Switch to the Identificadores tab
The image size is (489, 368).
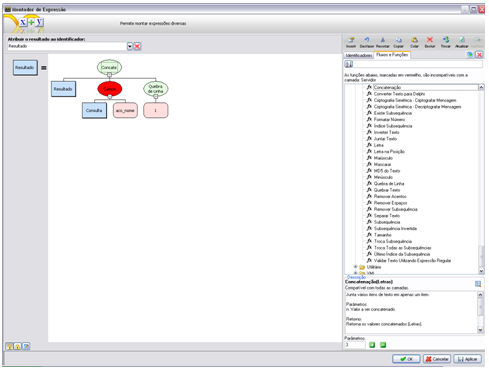tap(359, 55)
